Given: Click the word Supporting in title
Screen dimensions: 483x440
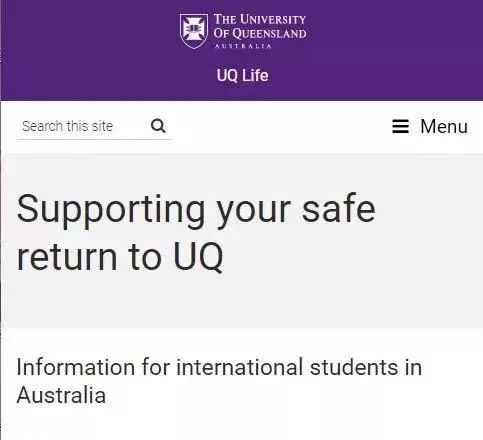Looking at the screenshot, I should pyautogui.click(x=111, y=210).
